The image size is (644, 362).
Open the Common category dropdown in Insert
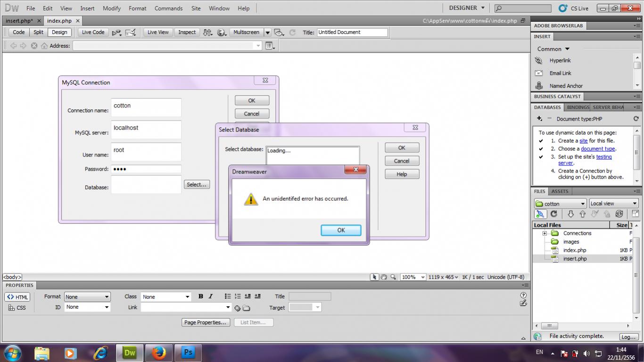click(553, 49)
